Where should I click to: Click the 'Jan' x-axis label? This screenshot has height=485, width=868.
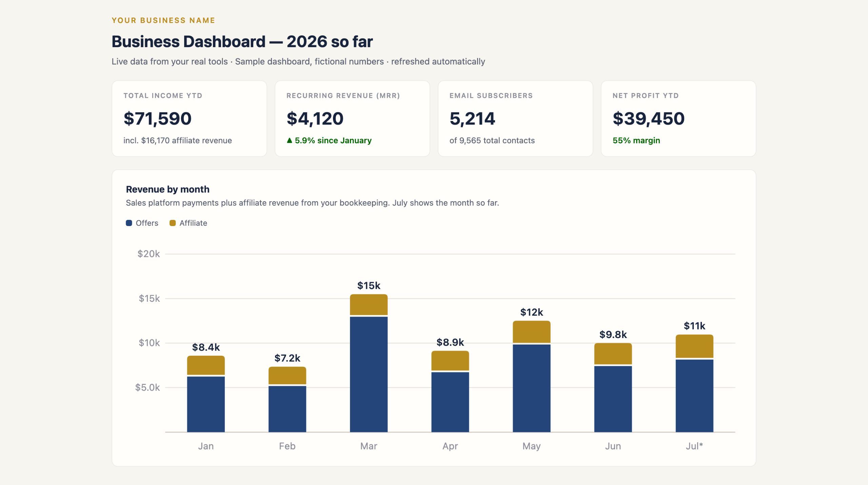pos(206,446)
